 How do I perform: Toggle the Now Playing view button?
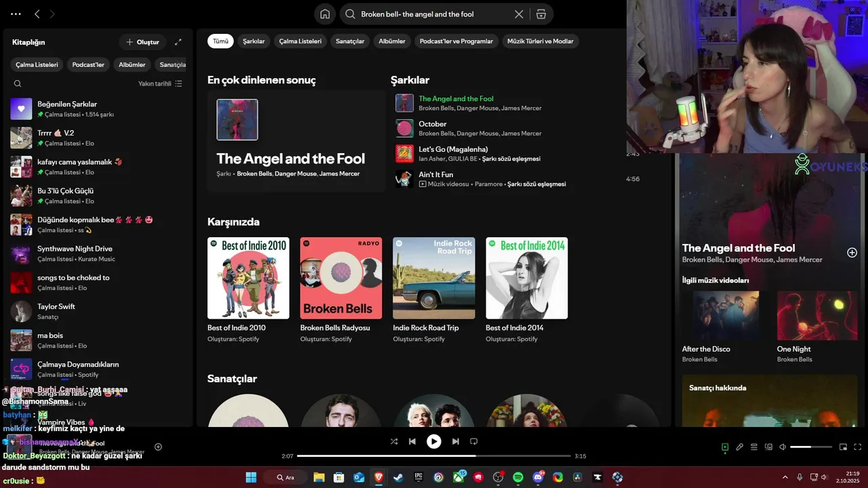[725, 447]
